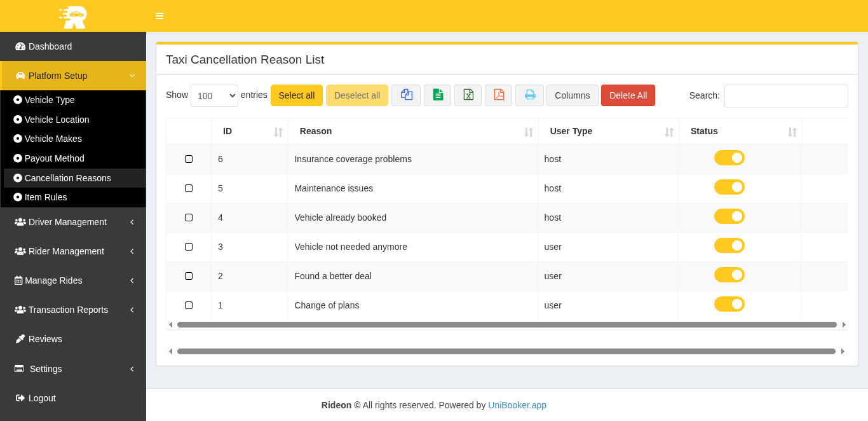Viewport: 868px width, 421px height.
Task: Disable status toggle for Maintenance issues
Action: [x=729, y=187]
